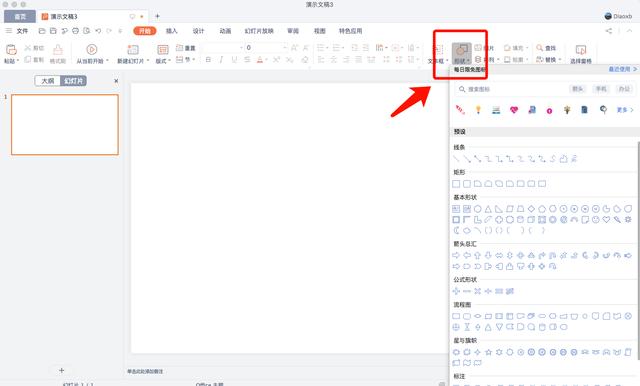Switch to the 设计 design tab

click(x=198, y=31)
